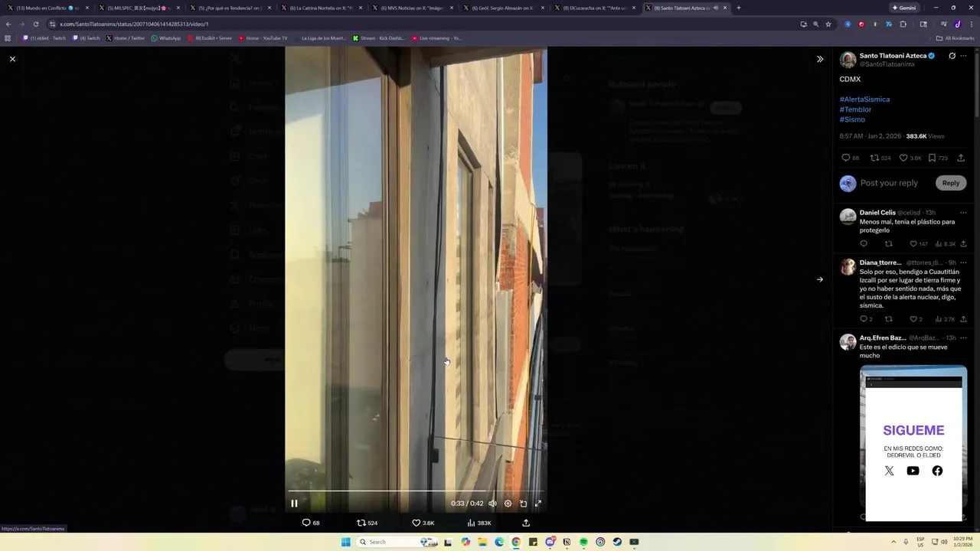Bookmark this page with star icon

coord(828,24)
